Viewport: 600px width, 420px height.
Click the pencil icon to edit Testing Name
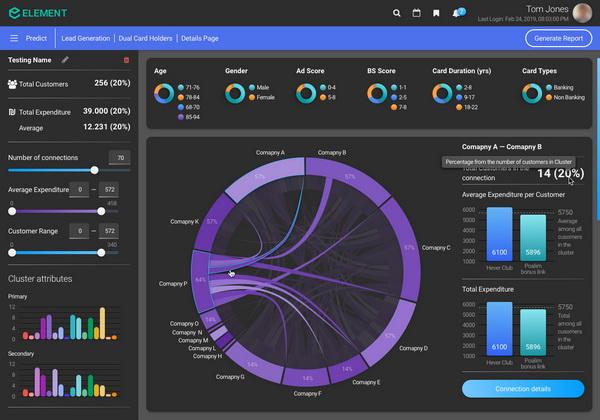66,60
